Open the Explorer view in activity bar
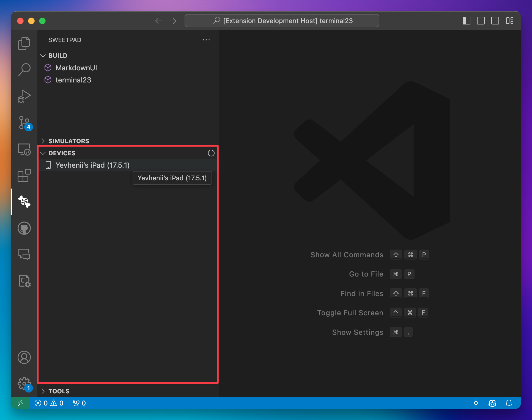The height and width of the screenshot is (420, 532). click(x=24, y=43)
